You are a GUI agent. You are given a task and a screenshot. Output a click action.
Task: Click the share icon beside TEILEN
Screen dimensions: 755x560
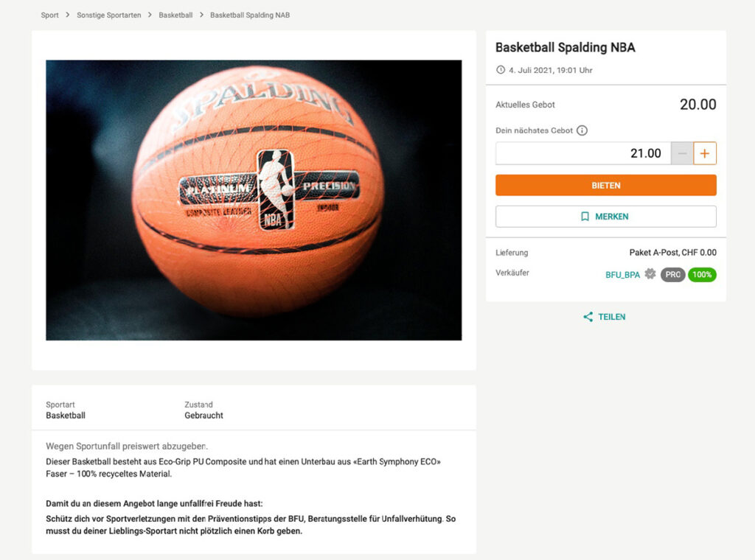588,317
